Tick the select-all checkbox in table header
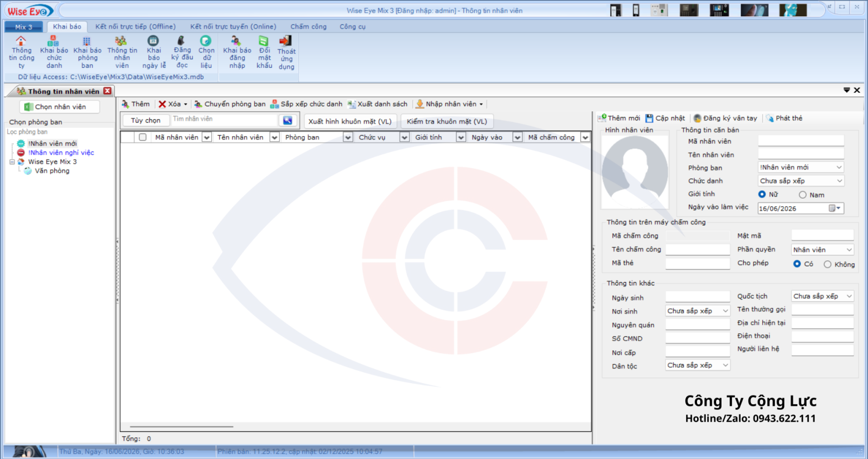 coord(143,137)
